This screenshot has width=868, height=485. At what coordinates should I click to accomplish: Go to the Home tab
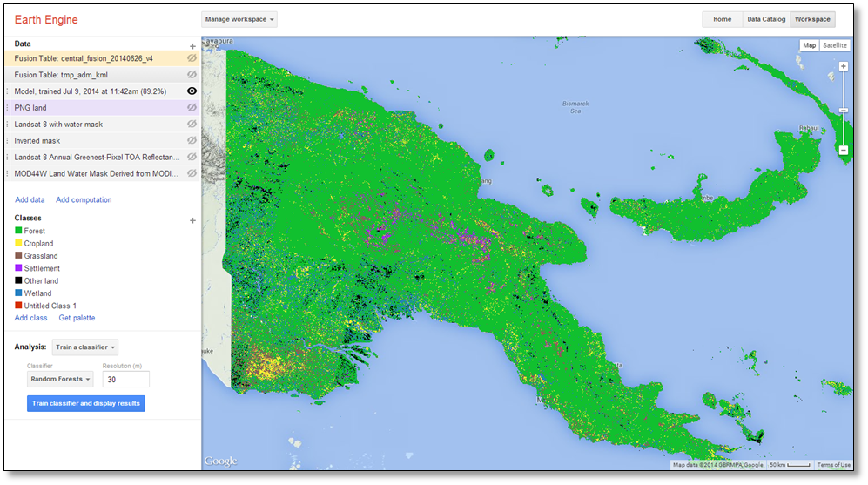click(722, 19)
